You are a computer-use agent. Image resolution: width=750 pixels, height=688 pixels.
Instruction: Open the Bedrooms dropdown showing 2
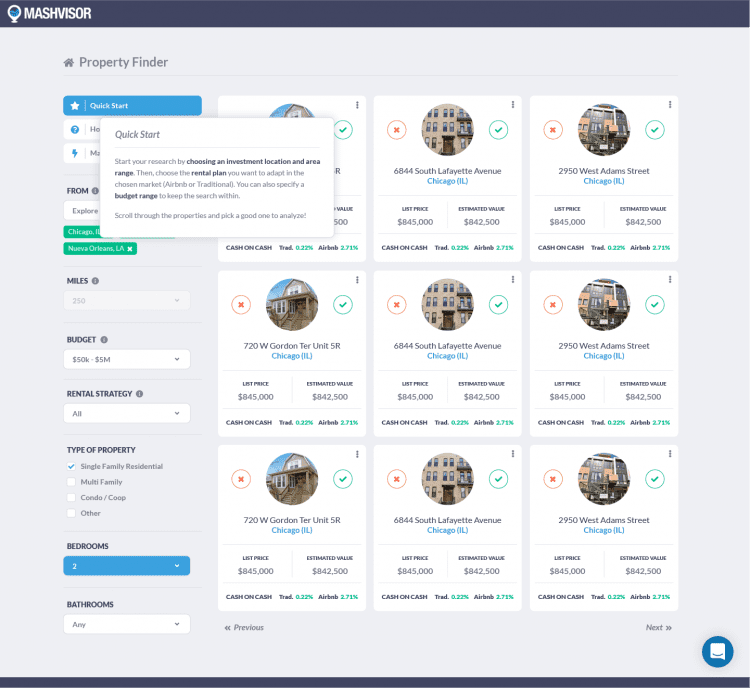click(x=126, y=566)
